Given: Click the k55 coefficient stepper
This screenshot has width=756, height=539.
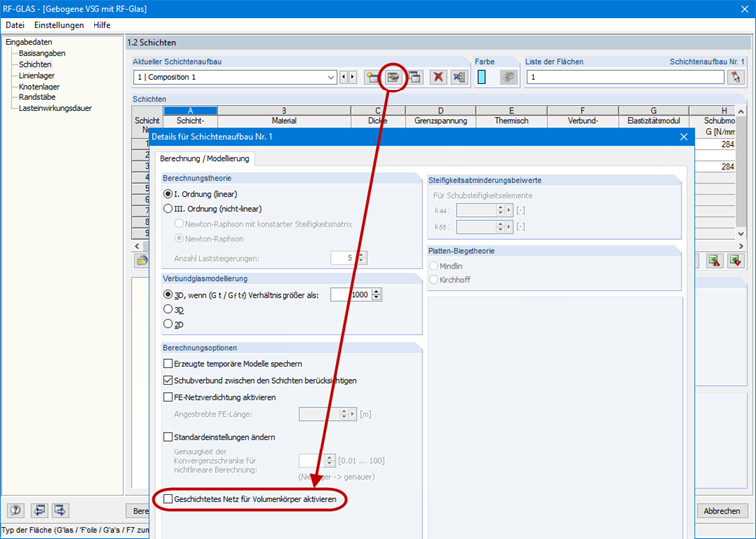Looking at the screenshot, I should click(x=500, y=226).
